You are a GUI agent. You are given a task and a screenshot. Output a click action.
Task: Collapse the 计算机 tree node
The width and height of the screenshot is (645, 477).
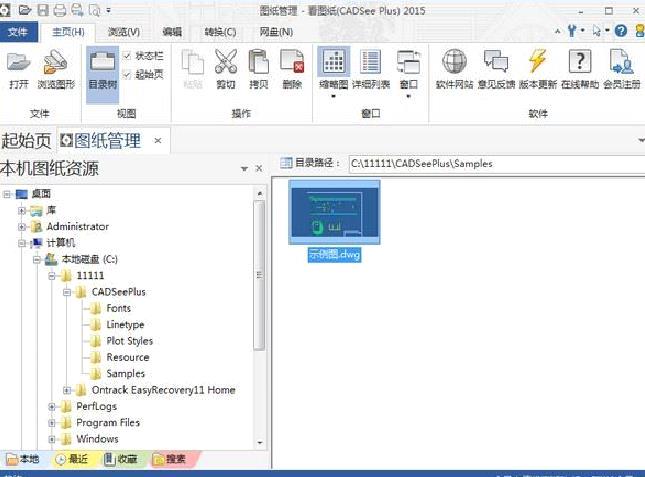tap(22, 243)
